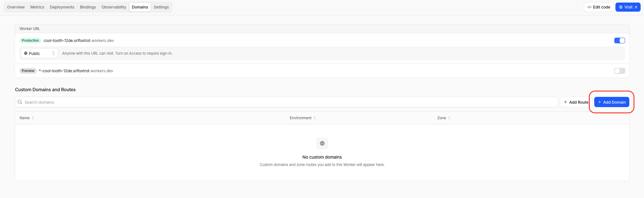Click the Worker URL section header
Viewport: 644px width, 198px height.
[x=30, y=29]
